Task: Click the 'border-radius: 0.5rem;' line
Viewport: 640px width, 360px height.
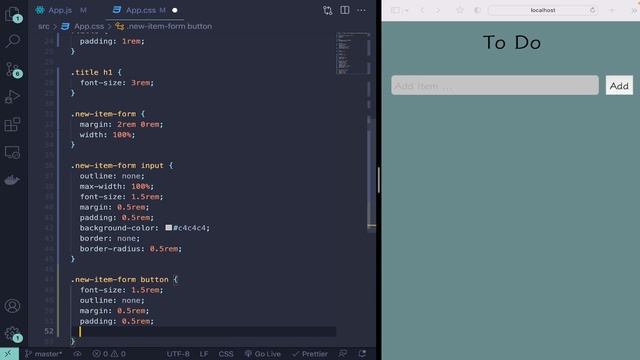Action: [131, 249]
